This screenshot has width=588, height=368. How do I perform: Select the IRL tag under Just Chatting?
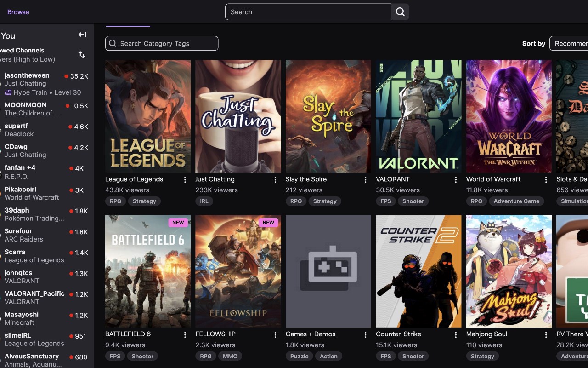(204, 201)
